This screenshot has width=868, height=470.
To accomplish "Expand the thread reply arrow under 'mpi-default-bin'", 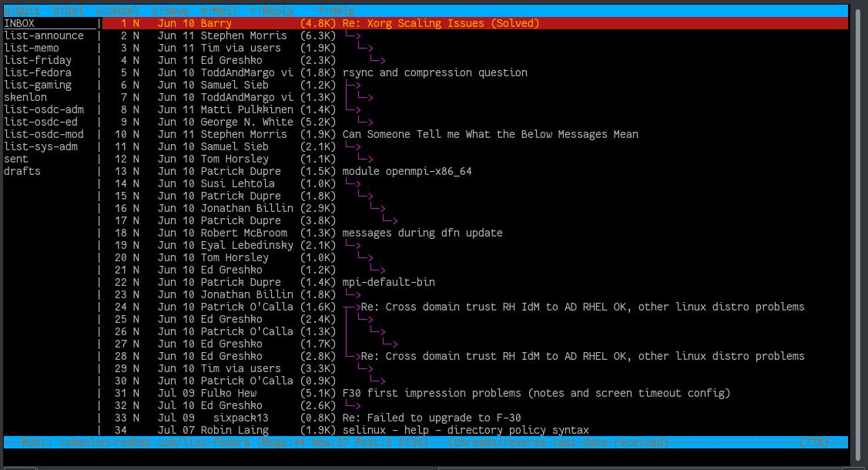I will click(357, 294).
